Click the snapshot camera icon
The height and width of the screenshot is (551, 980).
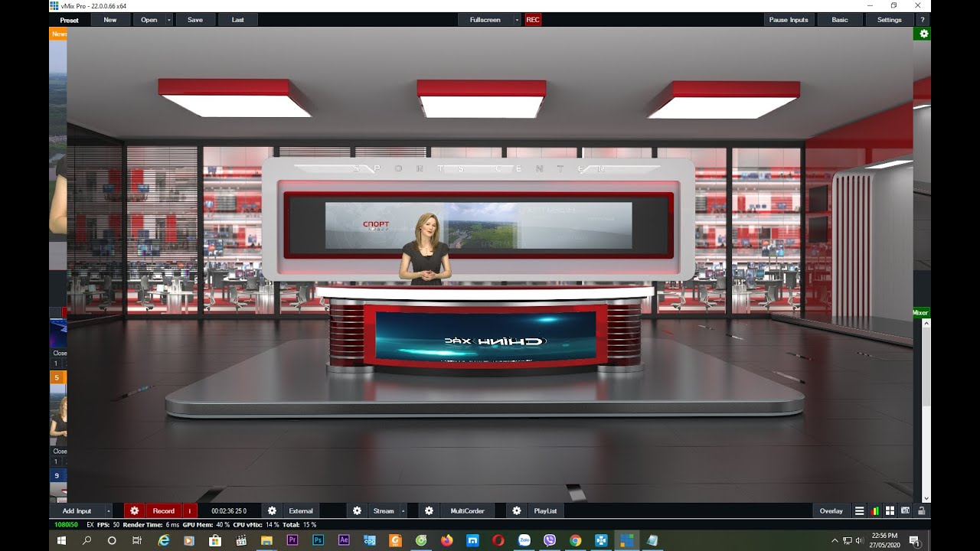point(906,510)
